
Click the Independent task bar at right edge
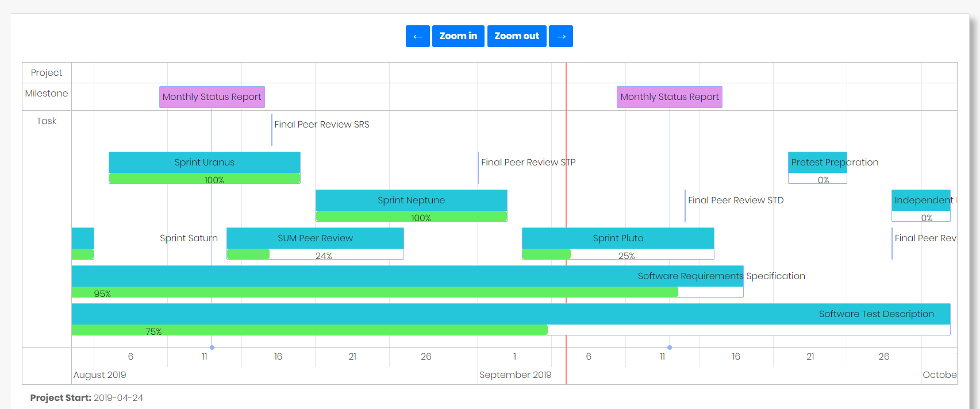920,200
